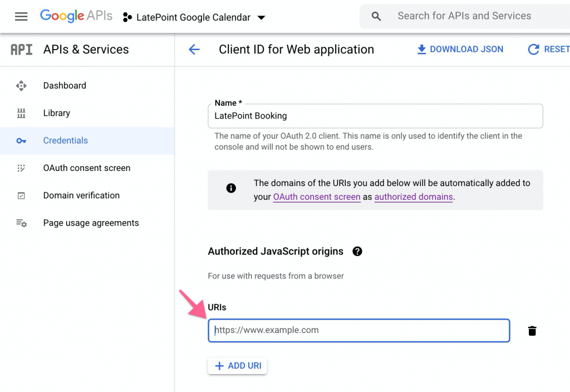Open the navigation hamburger menu

click(21, 16)
